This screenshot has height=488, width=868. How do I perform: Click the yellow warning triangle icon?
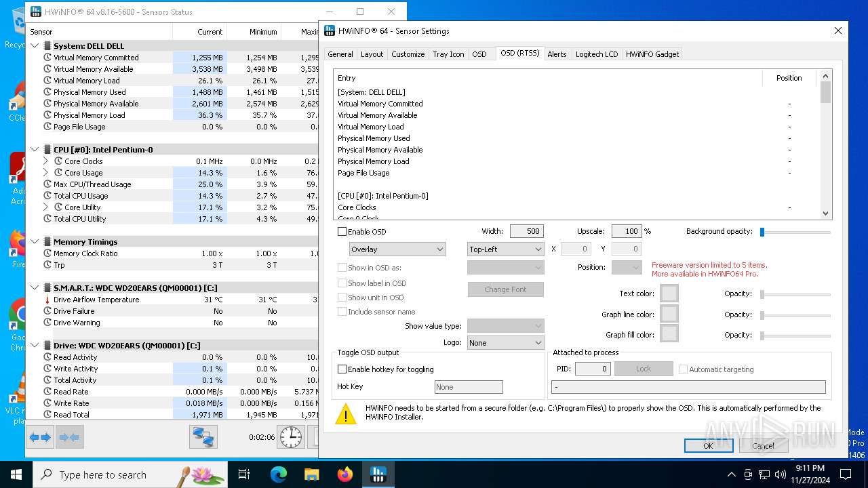tap(346, 413)
